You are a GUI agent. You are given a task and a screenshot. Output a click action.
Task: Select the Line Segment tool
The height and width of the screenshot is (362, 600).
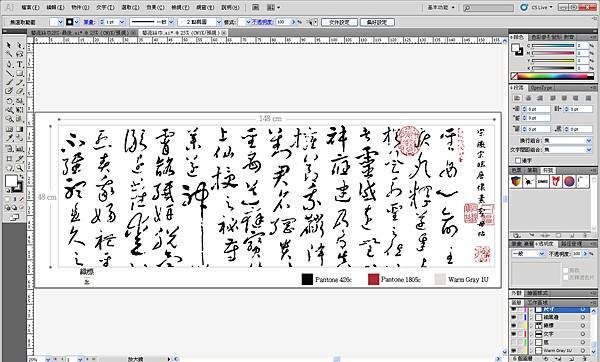[9, 73]
